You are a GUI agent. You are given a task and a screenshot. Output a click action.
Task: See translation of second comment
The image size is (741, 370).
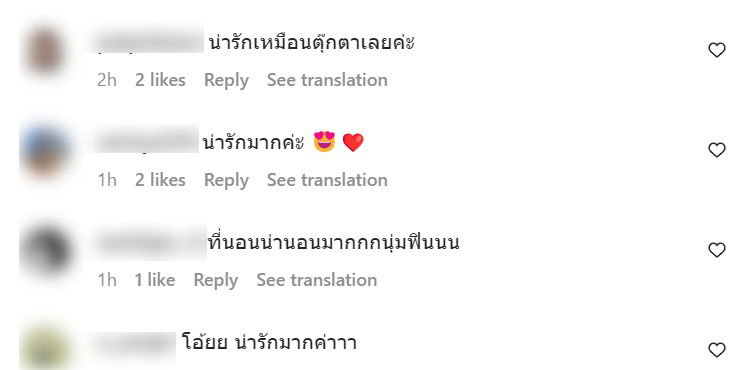point(327,180)
